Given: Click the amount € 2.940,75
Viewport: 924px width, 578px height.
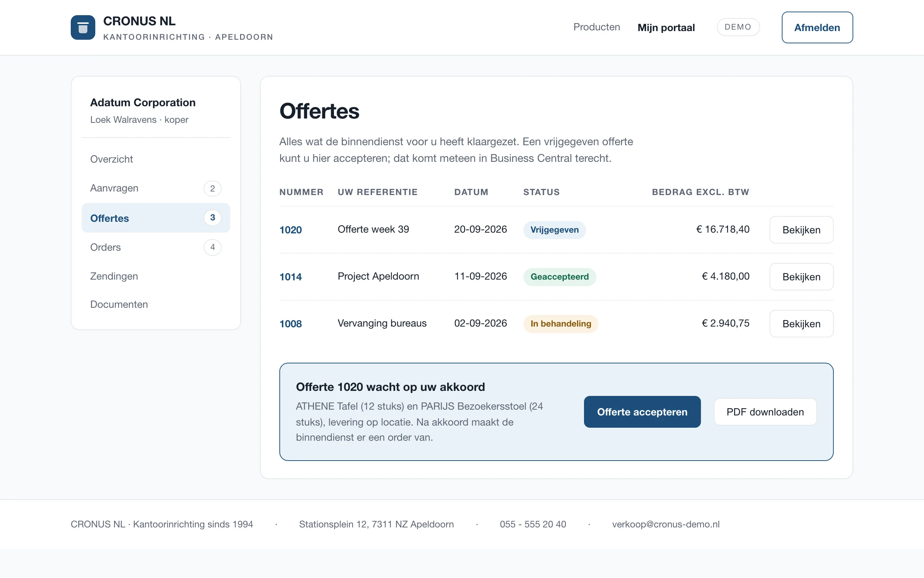Looking at the screenshot, I should point(725,323).
